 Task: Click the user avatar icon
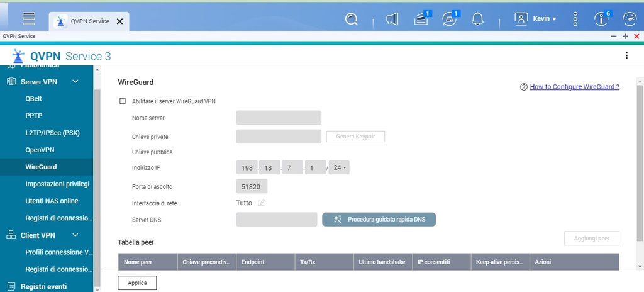coord(521,19)
